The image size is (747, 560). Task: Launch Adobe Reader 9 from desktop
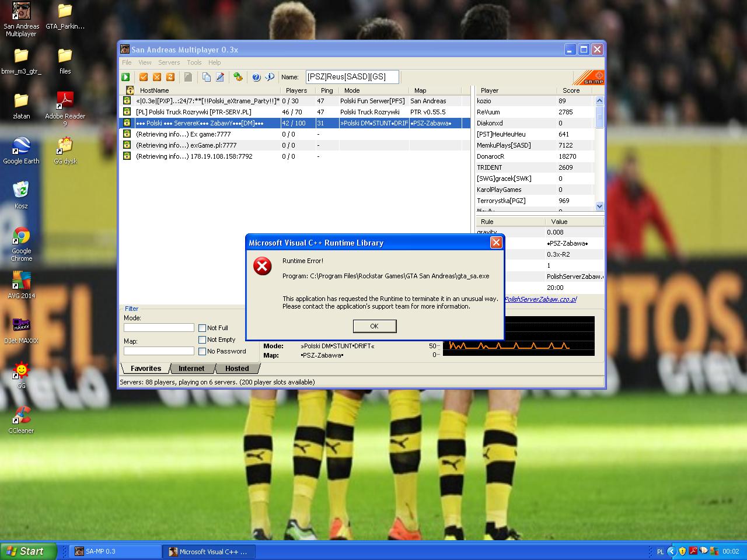[x=65, y=109]
